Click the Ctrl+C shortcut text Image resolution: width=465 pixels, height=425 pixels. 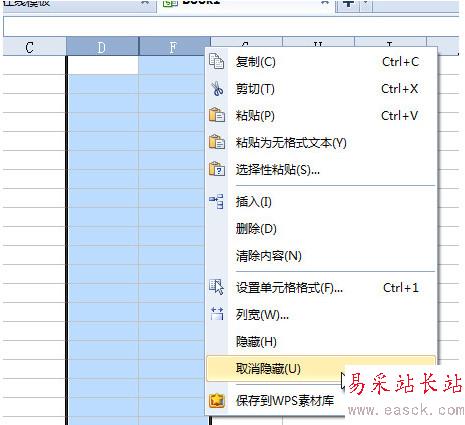coord(400,62)
